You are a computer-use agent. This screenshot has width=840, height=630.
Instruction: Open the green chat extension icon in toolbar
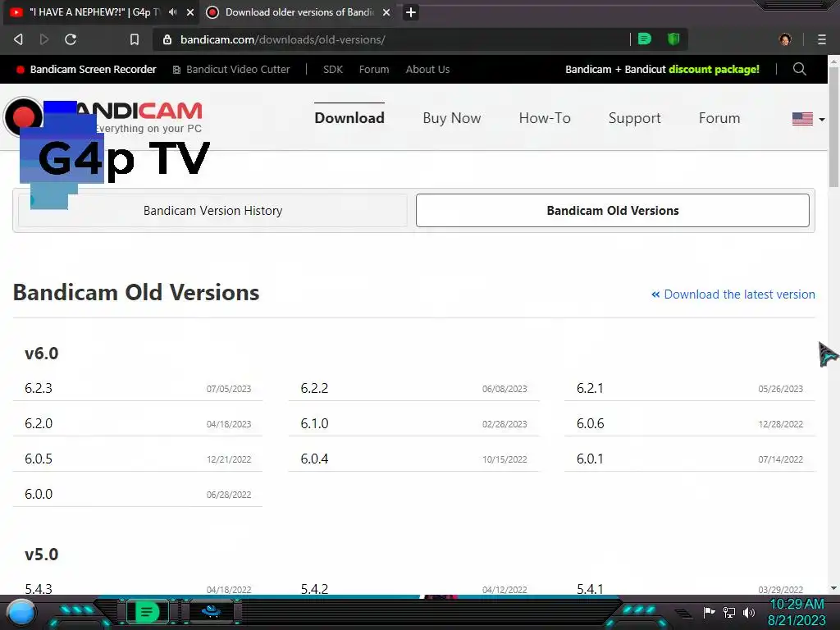645,39
